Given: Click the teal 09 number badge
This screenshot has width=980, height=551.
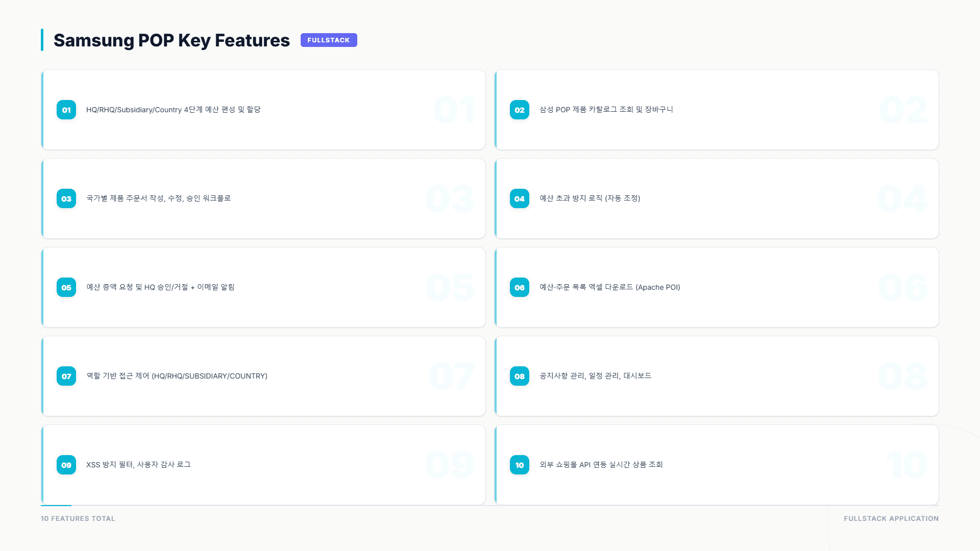Looking at the screenshot, I should (x=66, y=465).
